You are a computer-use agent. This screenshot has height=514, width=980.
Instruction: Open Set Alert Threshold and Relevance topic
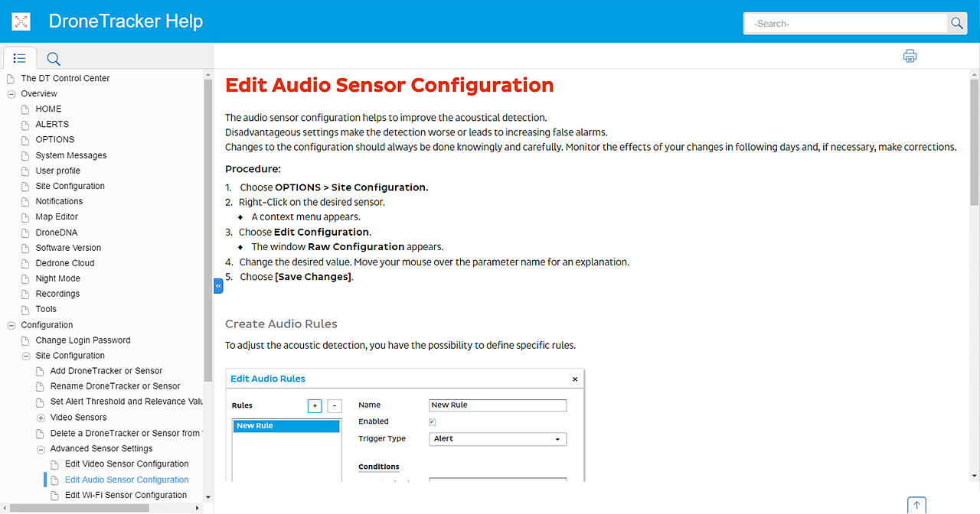[x=126, y=402]
